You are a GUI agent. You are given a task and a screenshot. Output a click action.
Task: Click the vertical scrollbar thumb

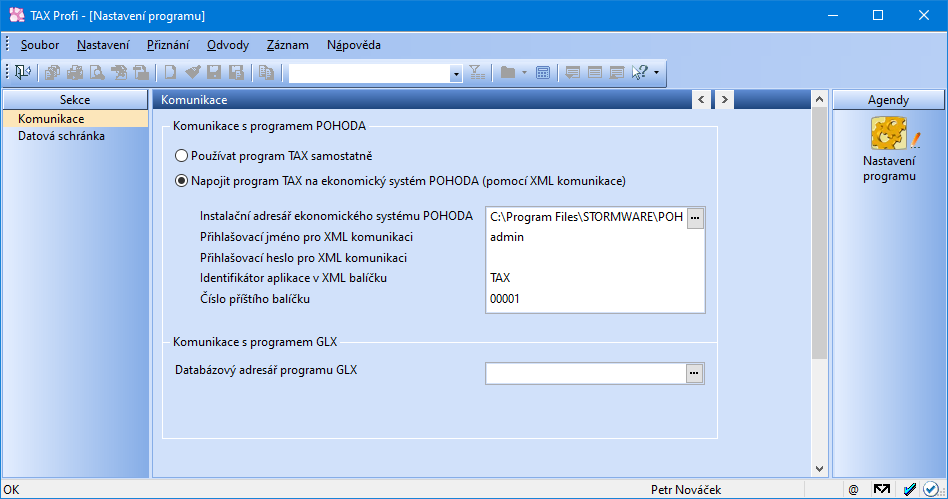pyautogui.click(x=819, y=233)
